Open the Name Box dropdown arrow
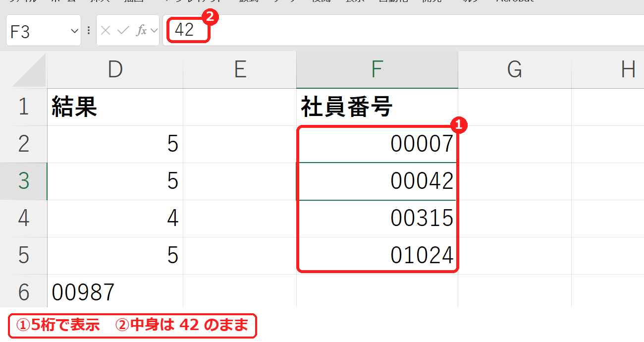Screen dimensions: 644x342 point(74,31)
